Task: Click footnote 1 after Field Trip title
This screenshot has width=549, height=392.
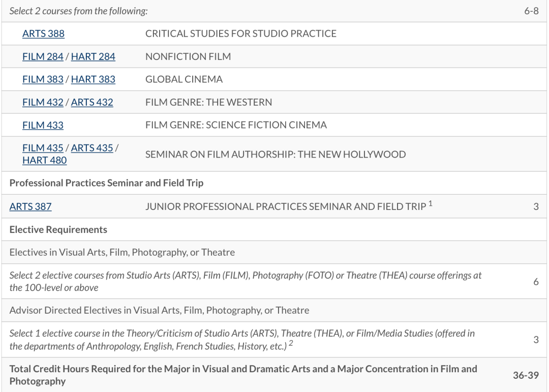Action: 430,204
